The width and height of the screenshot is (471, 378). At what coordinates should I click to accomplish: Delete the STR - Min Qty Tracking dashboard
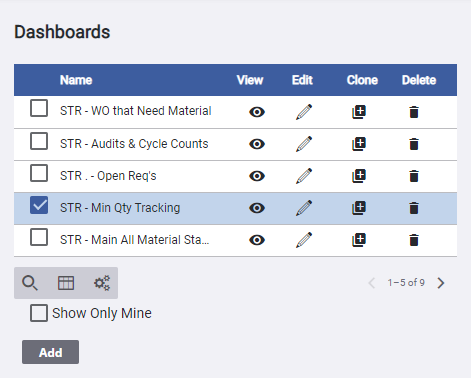(414, 208)
